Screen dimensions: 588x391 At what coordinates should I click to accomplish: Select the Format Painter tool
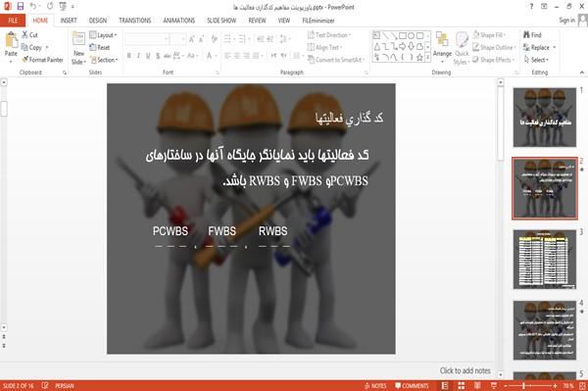click(42, 60)
